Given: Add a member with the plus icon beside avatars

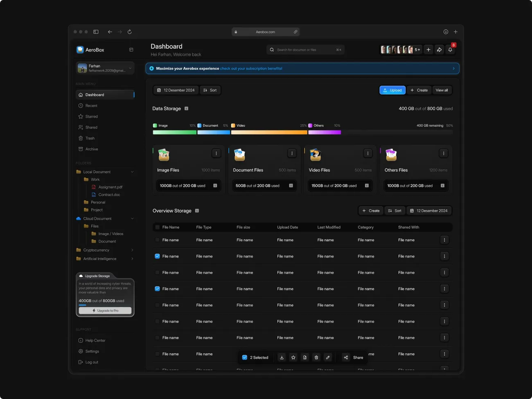Looking at the screenshot, I should tap(428, 49).
